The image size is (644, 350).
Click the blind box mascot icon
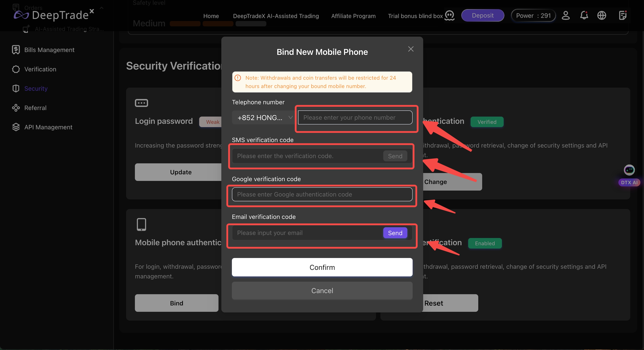[450, 16]
